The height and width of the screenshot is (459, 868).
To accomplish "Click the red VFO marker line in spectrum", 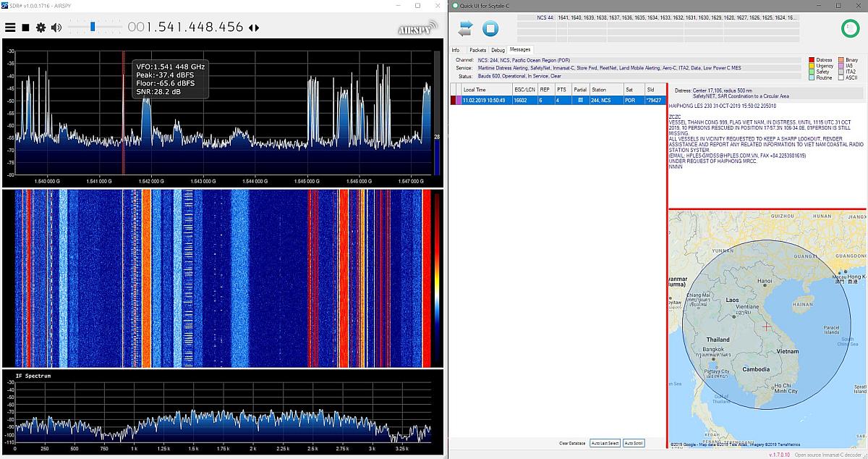I will [x=123, y=112].
